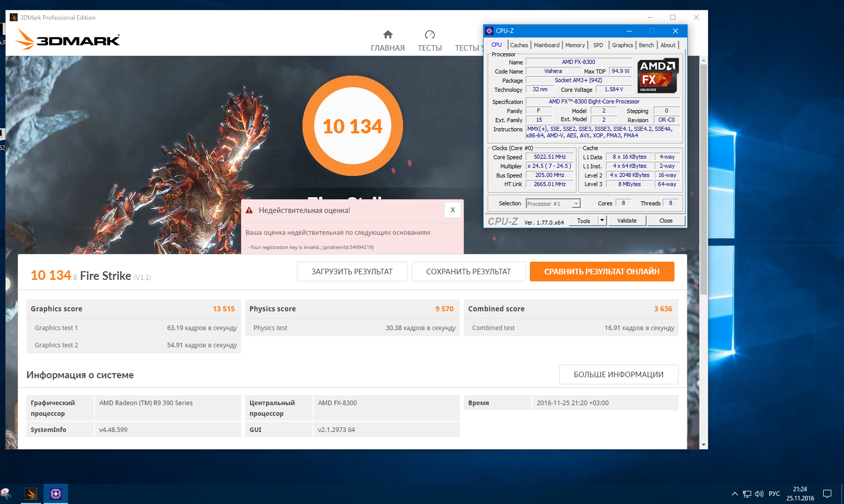
Task: Click the Max TDP value "94.9 W"
Action: point(620,71)
